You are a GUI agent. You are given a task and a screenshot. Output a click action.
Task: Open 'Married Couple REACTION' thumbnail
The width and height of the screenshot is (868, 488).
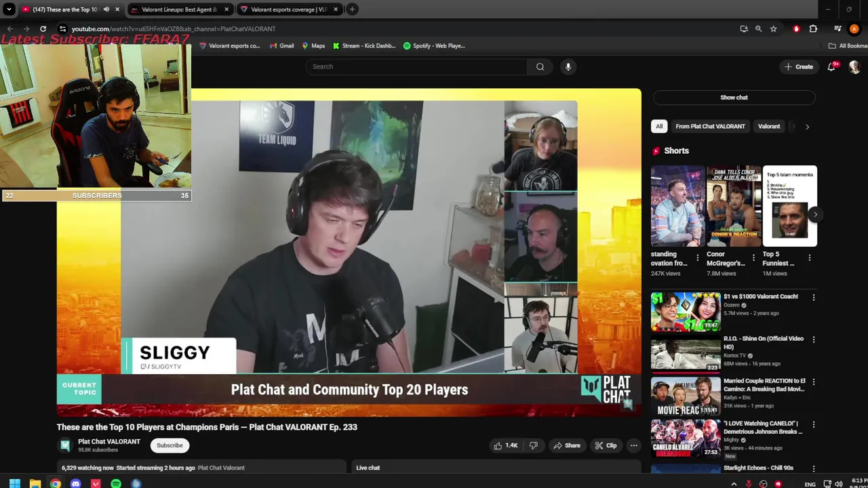[686, 396]
